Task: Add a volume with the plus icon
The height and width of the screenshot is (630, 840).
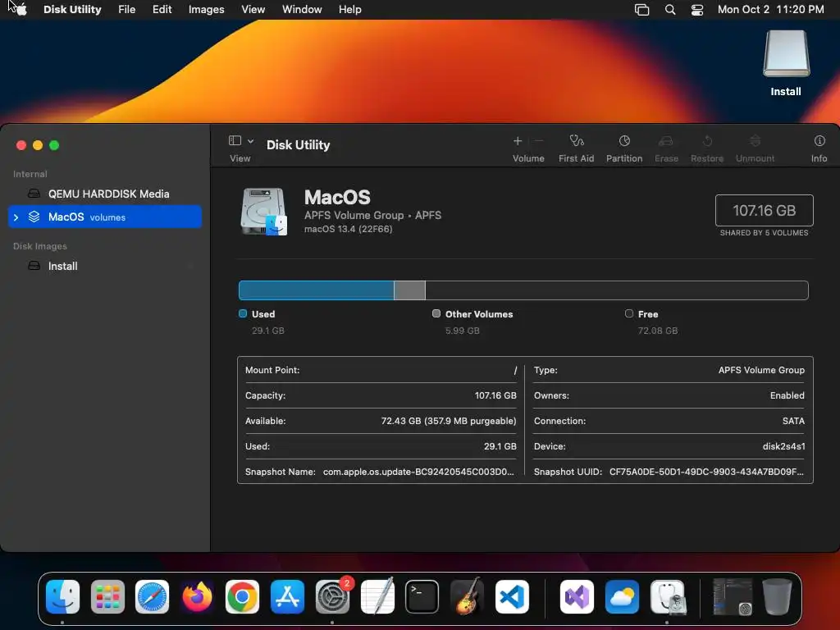Action: [518, 141]
